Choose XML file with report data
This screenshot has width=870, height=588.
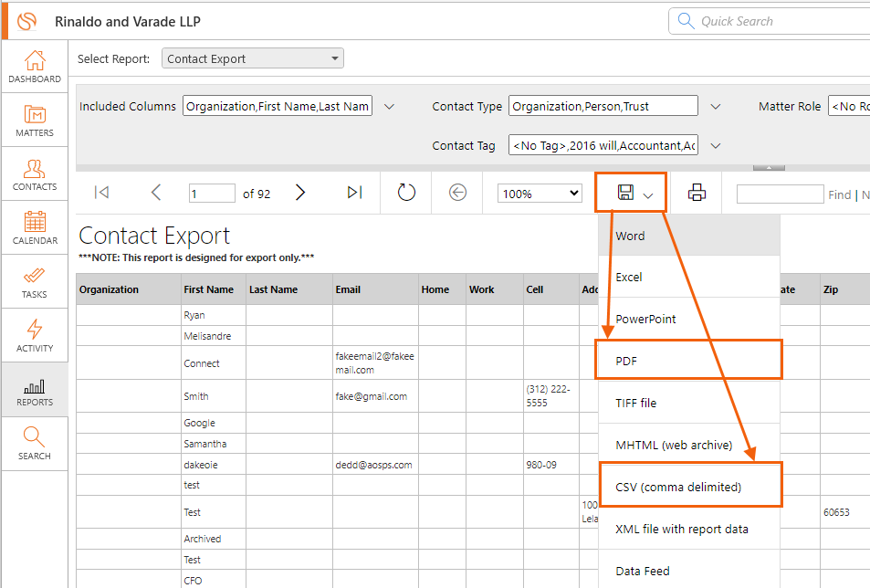pos(689,529)
